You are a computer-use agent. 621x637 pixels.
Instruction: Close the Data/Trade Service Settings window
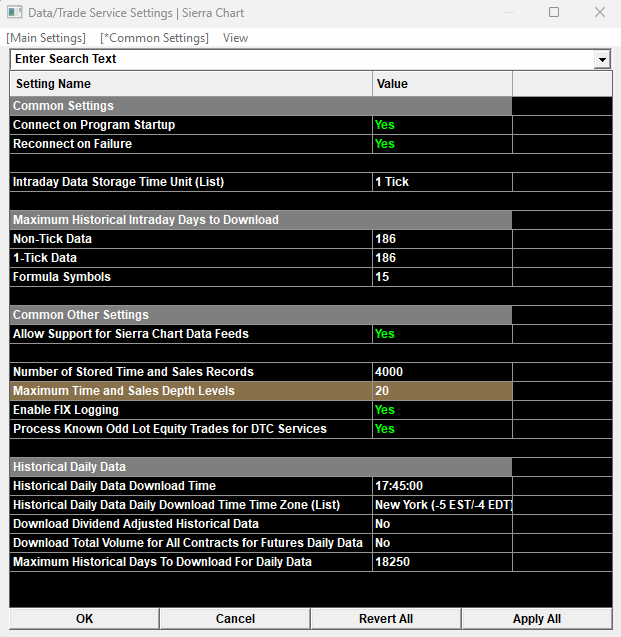[x=600, y=12]
